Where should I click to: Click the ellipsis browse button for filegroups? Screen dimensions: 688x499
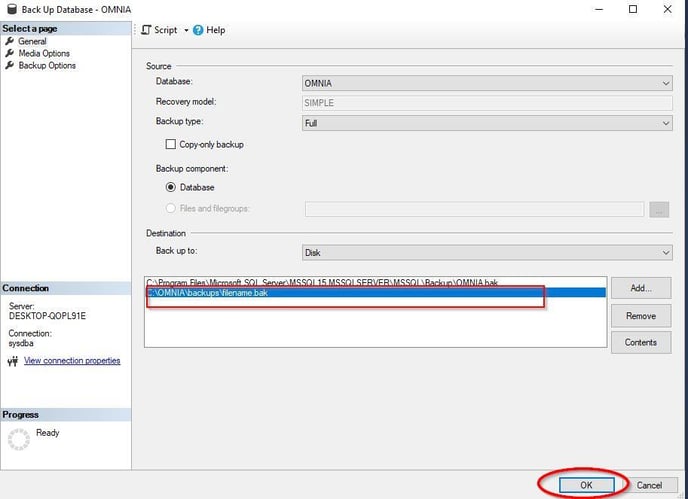[659, 210]
